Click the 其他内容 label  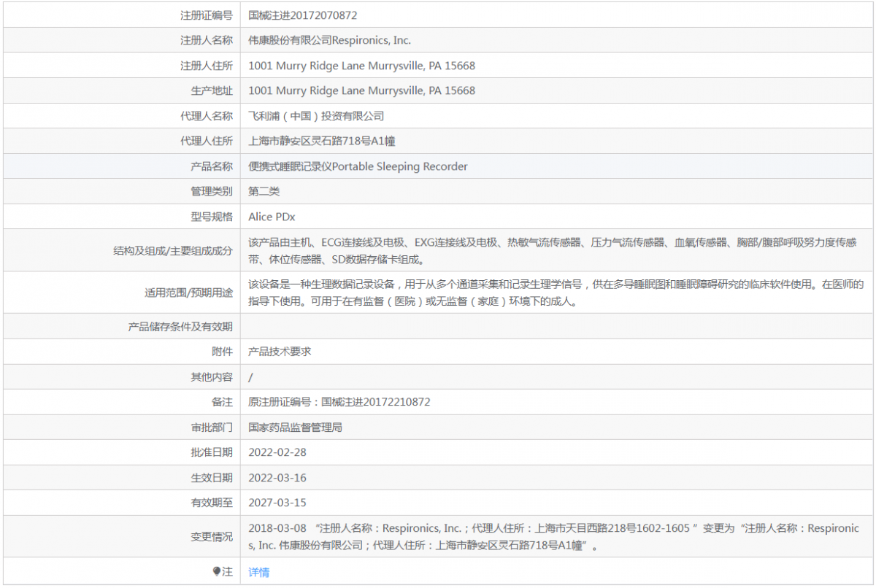click(212, 376)
